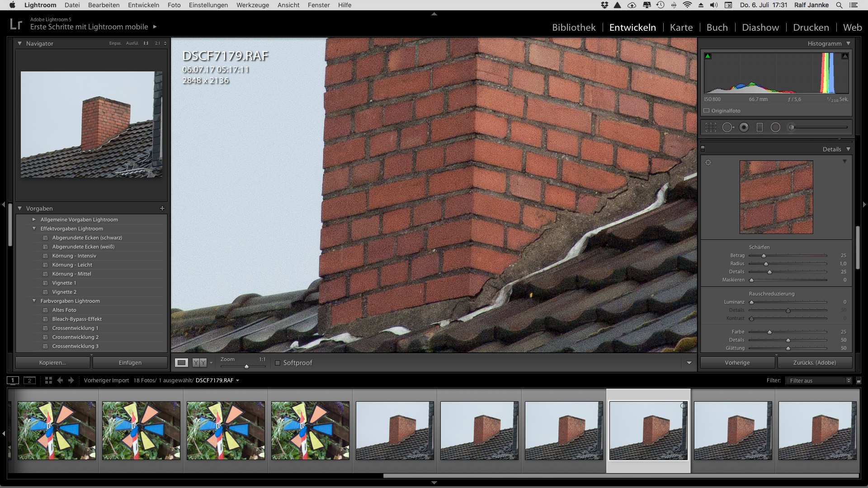Adjust the Luminanz noise reduction slider
868x488 pixels.
pyautogui.click(x=752, y=302)
